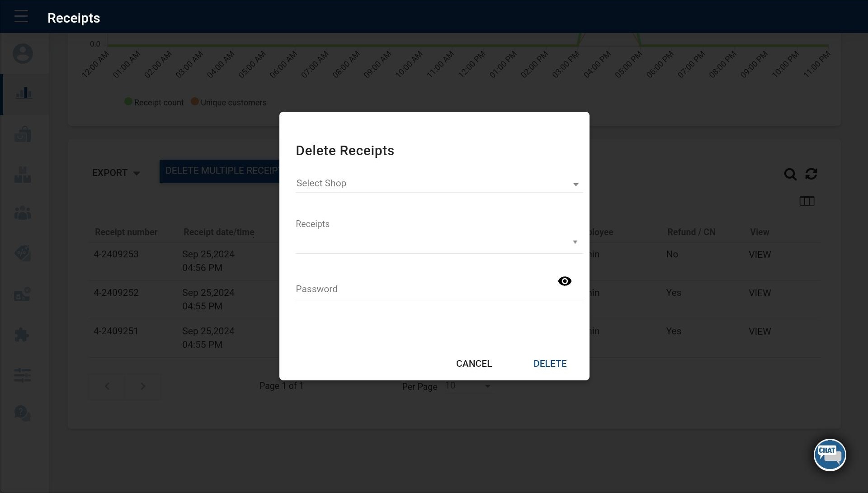The width and height of the screenshot is (868, 493).
Task: Open the hamburger navigation menu
Action: pyautogui.click(x=21, y=17)
